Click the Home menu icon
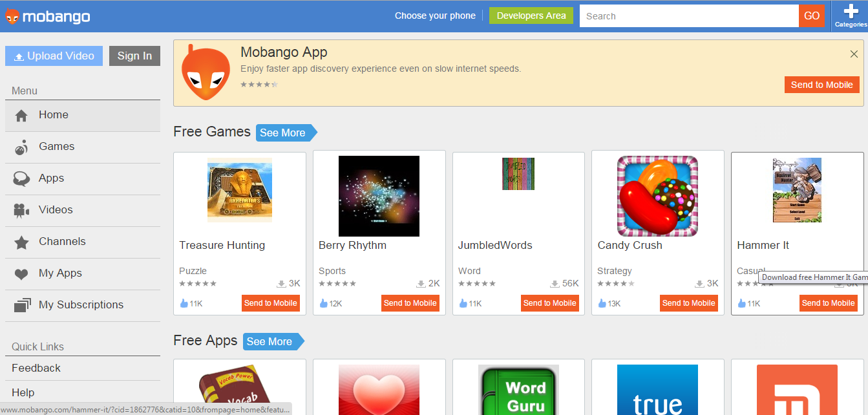Viewport: 868px width, 415px height. (x=21, y=116)
